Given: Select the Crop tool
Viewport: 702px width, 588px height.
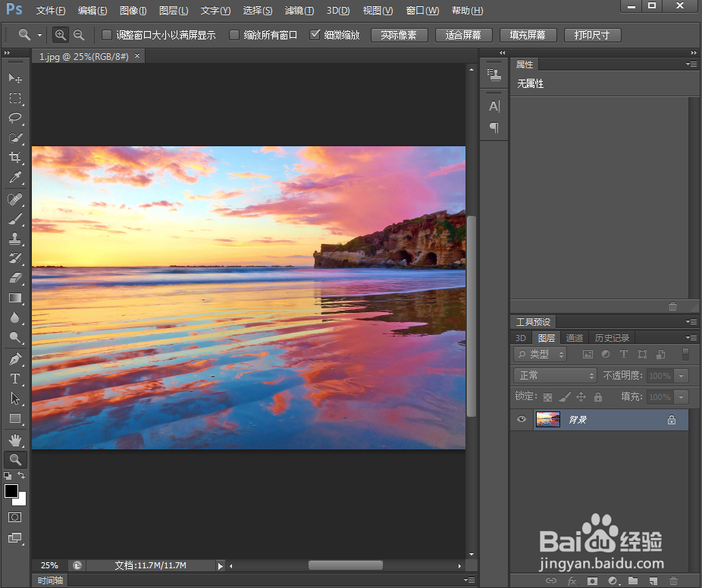Looking at the screenshot, I should [x=15, y=157].
